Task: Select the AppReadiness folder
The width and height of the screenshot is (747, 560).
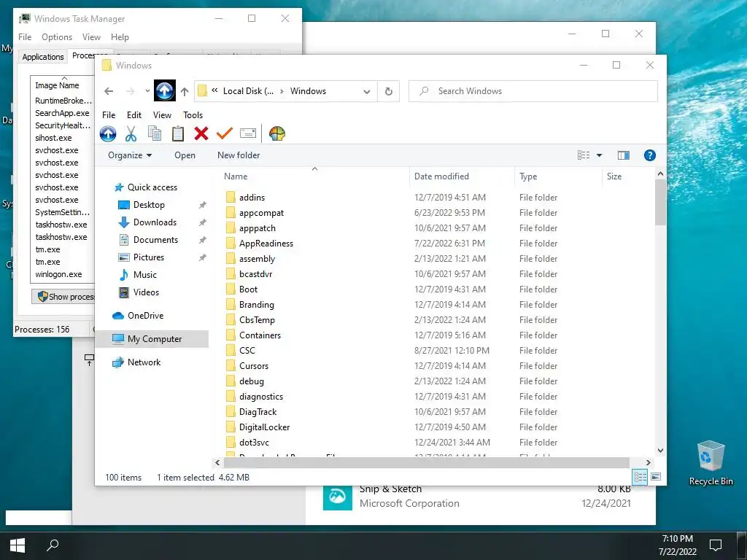Action: point(266,244)
